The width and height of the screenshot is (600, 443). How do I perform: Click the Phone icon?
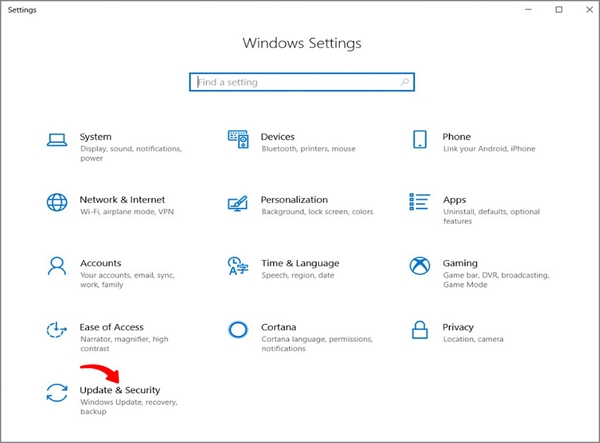click(420, 138)
